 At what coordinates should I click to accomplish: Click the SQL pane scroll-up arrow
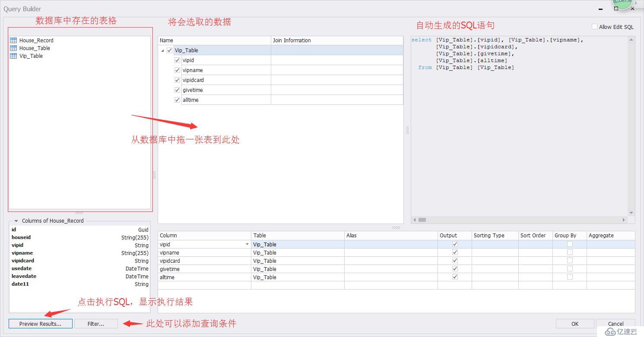click(631, 40)
